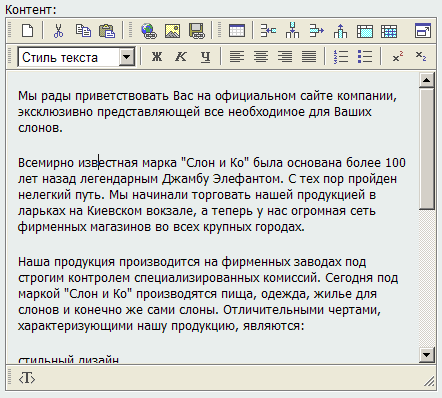Viewport: 442px width, 398px height.
Task: Align text to the right
Action: 285,57
